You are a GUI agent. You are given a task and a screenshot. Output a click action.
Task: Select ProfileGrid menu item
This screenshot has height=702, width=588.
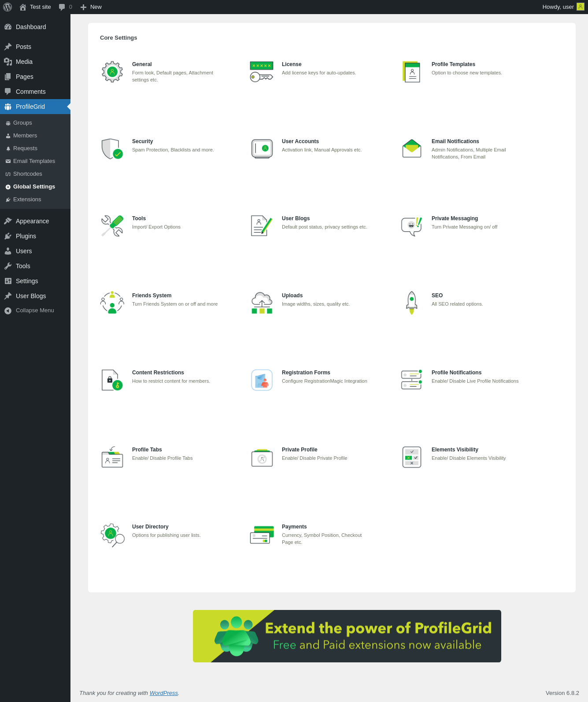click(x=35, y=107)
